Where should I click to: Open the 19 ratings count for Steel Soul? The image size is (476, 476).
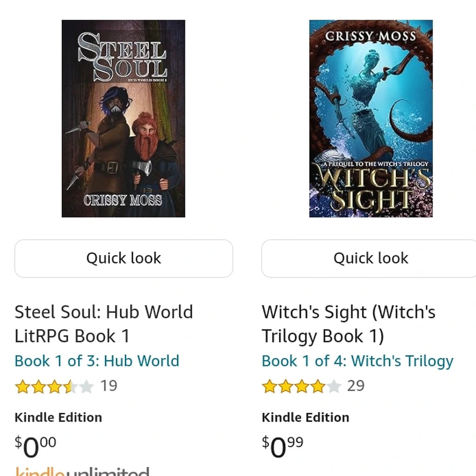tap(109, 386)
